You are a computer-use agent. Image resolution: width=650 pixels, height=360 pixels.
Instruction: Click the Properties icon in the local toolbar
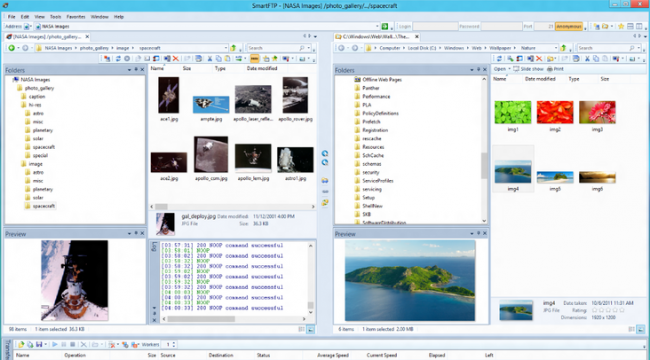click(x=576, y=59)
